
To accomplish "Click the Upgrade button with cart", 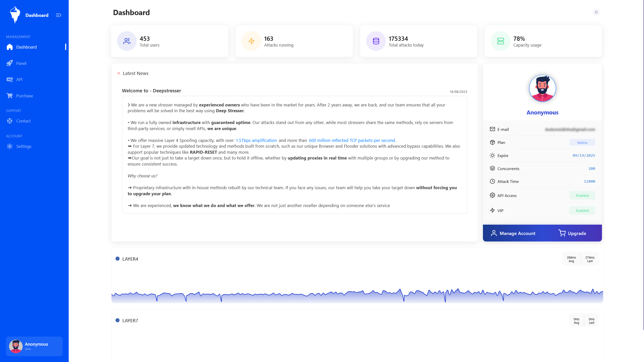I will coord(572,233).
